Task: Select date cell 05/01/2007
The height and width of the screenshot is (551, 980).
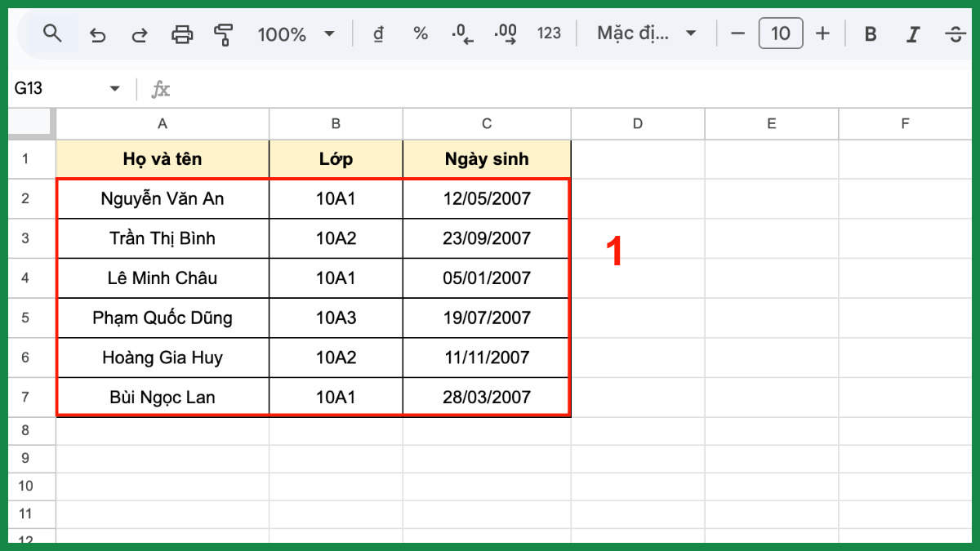Action: click(x=487, y=278)
